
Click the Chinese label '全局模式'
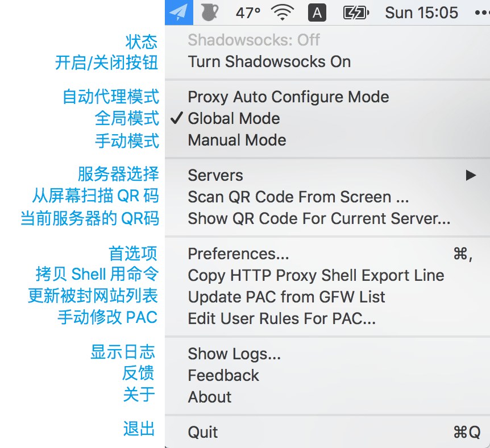point(127,118)
